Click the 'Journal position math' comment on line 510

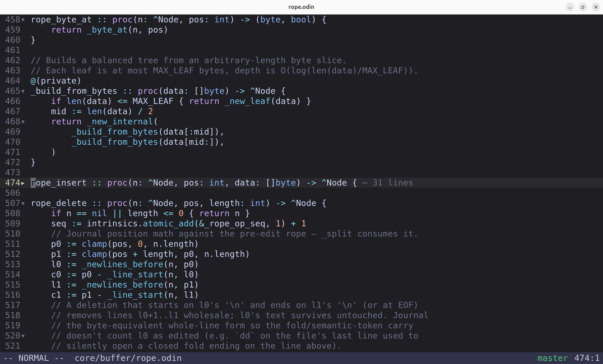tap(234, 234)
